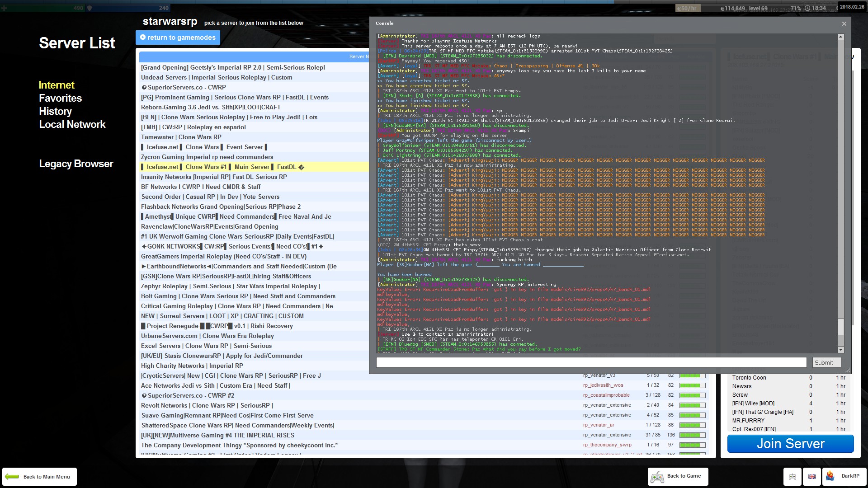Image resolution: width=868 pixels, height=488 pixels.
Task: Click the blue Join Server button
Action: (x=790, y=444)
